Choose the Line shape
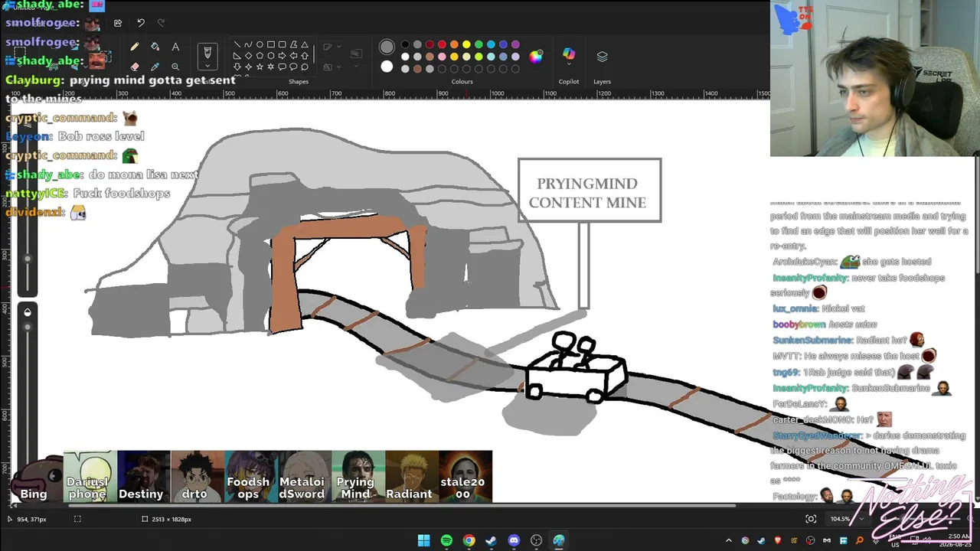The image size is (980, 551). tap(237, 44)
